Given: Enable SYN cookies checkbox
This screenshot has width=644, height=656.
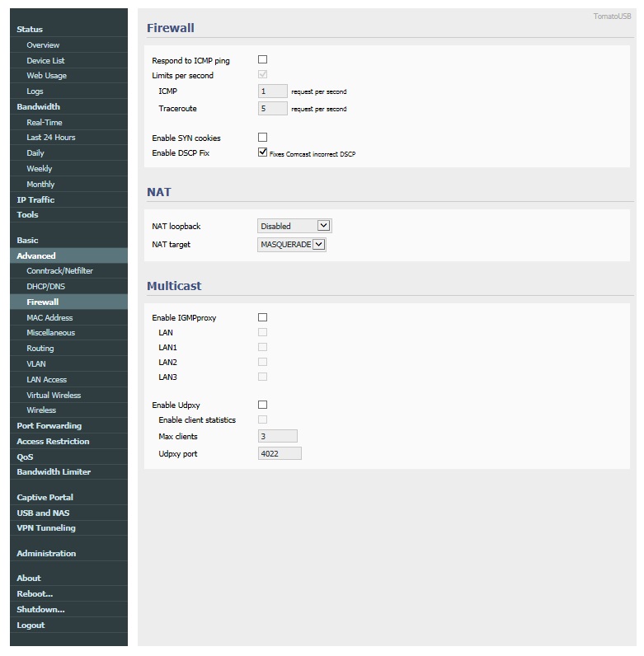Looking at the screenshot, I should [x=262, y=138].
